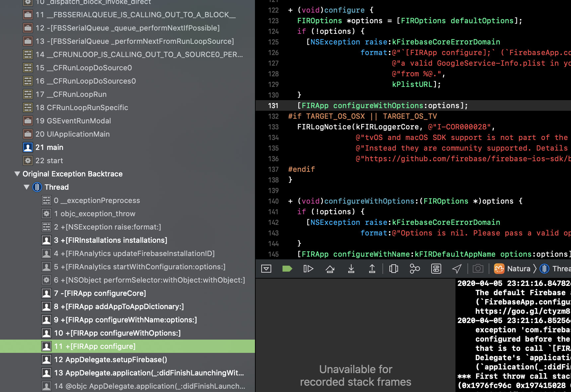
Task: Select frame 10 configureWithOptions:
Action: point(127,333)
